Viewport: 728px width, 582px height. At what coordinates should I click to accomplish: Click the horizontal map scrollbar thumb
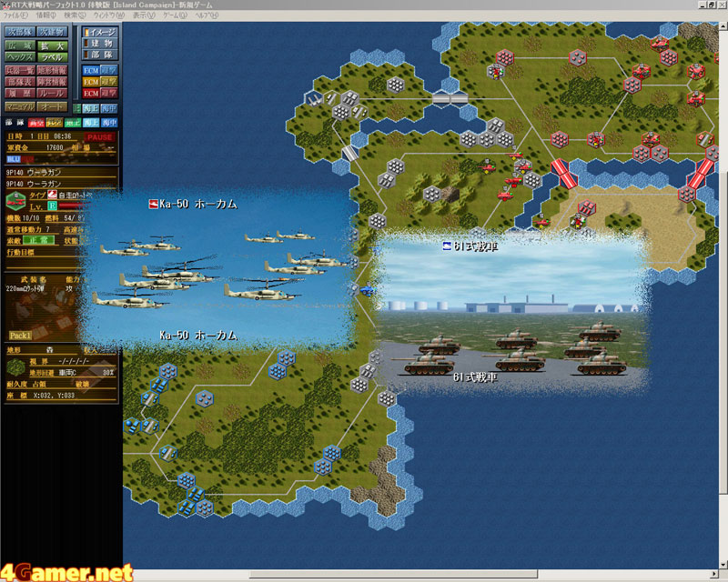point(394,575)
